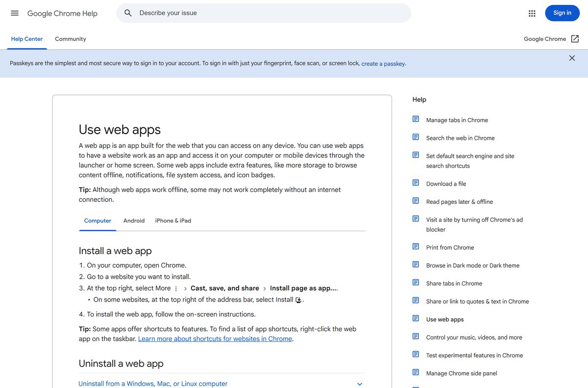Open Manage tabs in Chrome article
This screenshot has height=388, width=588.
457,120
